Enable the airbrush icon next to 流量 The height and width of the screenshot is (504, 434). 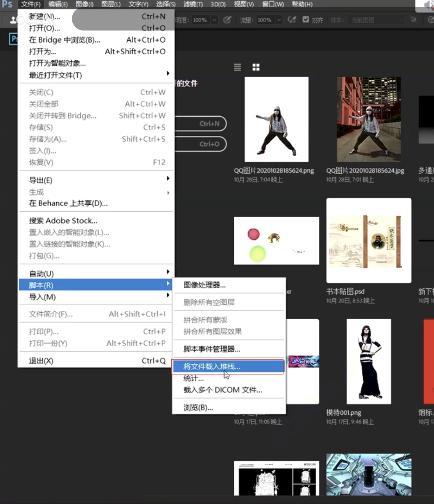292,20
